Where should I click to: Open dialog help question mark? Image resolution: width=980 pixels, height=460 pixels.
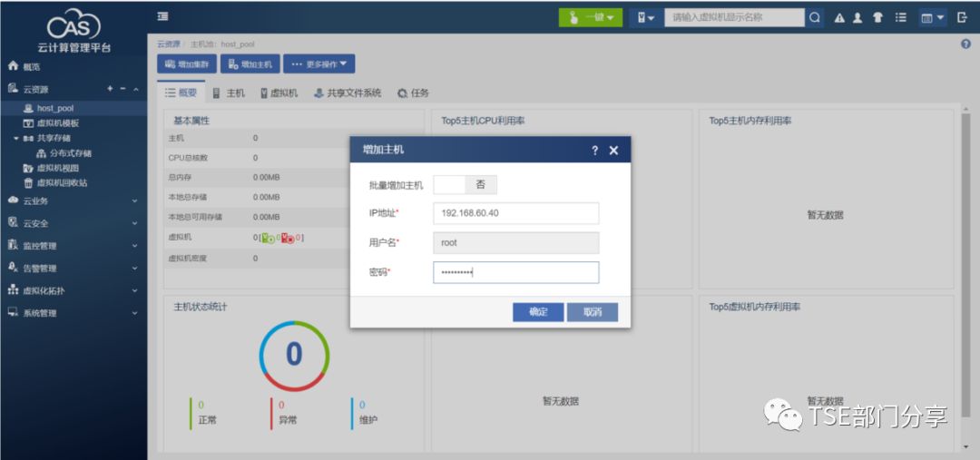click(595, 150)
